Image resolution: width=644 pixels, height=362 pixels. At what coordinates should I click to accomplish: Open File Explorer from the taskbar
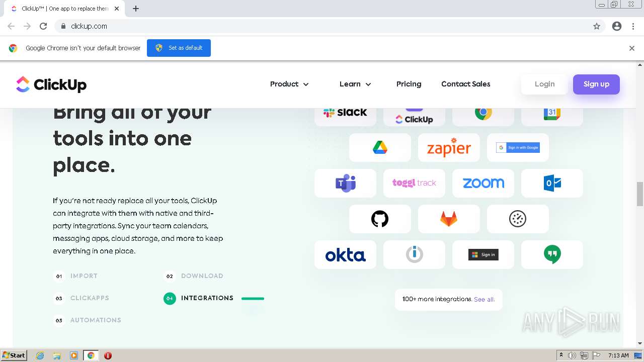[57, 355]
